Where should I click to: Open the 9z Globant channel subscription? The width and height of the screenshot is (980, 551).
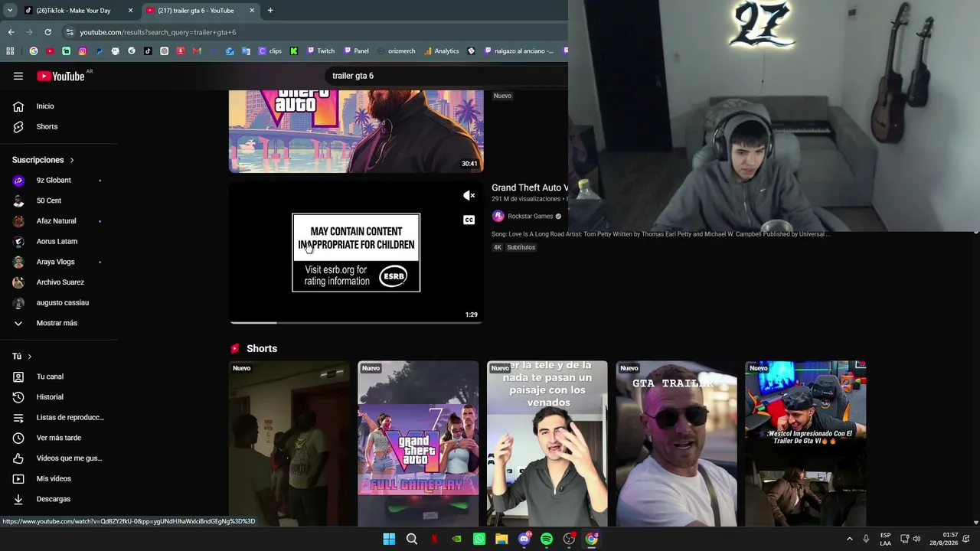coord(54,181)
